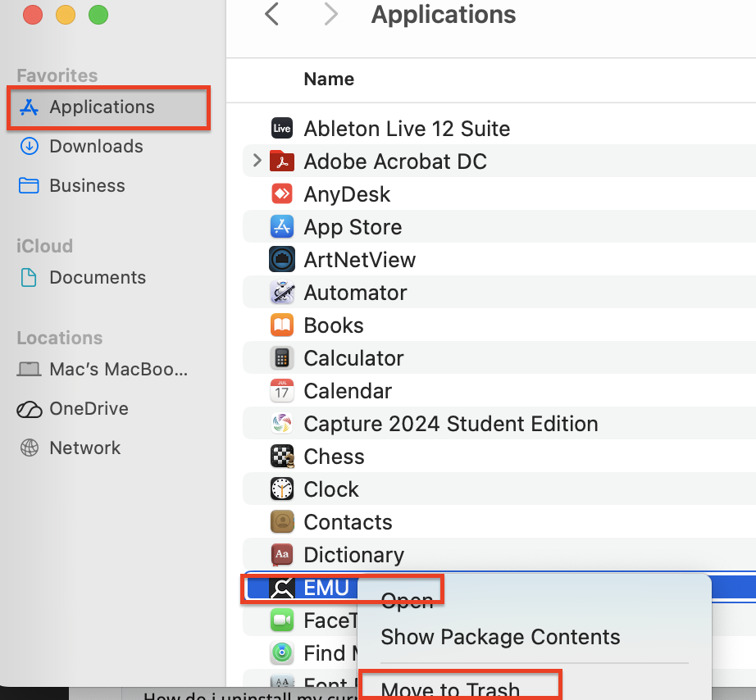Select Mac's MacBook location in sidebar

tap(119, 370)
